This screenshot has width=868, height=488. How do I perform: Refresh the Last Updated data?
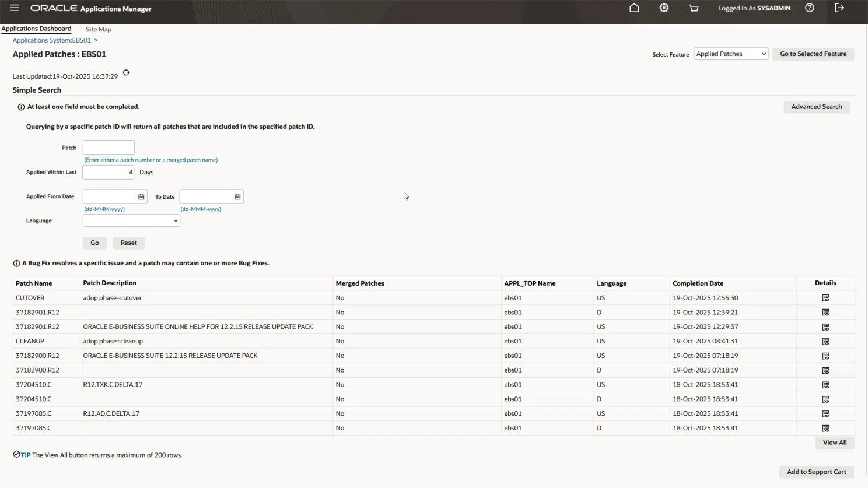(x=126, y=73)
